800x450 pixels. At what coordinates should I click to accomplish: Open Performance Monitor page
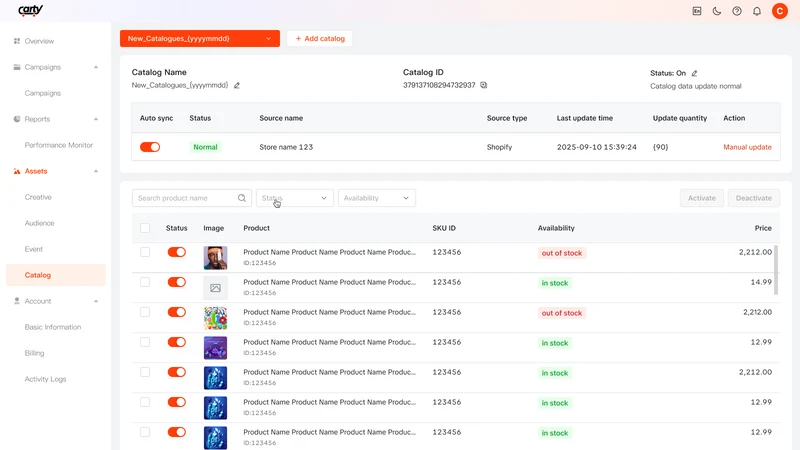(59, 145)
